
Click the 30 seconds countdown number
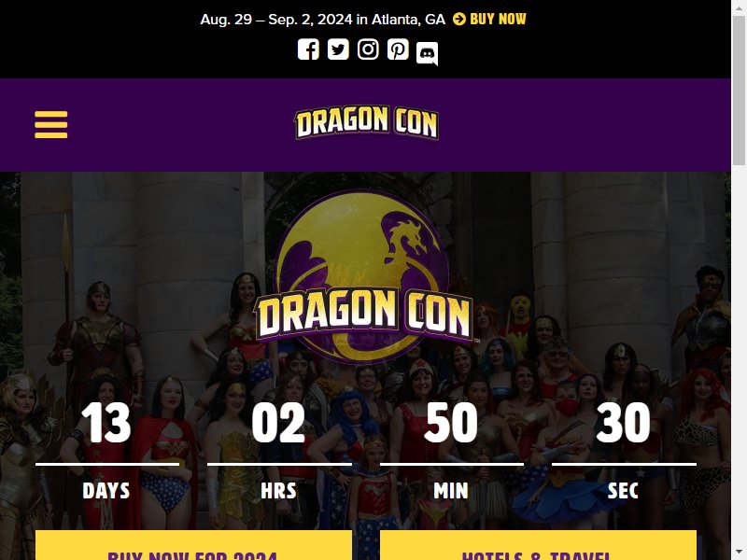click(x=623, y=423)
